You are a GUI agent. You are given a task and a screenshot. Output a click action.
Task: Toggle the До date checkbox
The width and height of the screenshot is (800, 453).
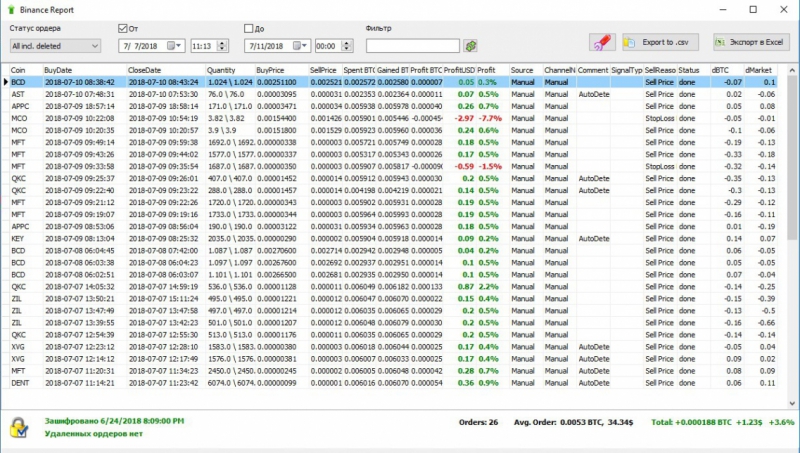(249, 29)
